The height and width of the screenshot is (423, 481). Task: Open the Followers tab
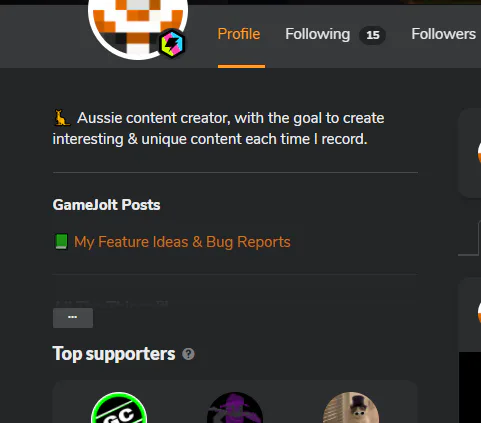click(x=444, y=34)
